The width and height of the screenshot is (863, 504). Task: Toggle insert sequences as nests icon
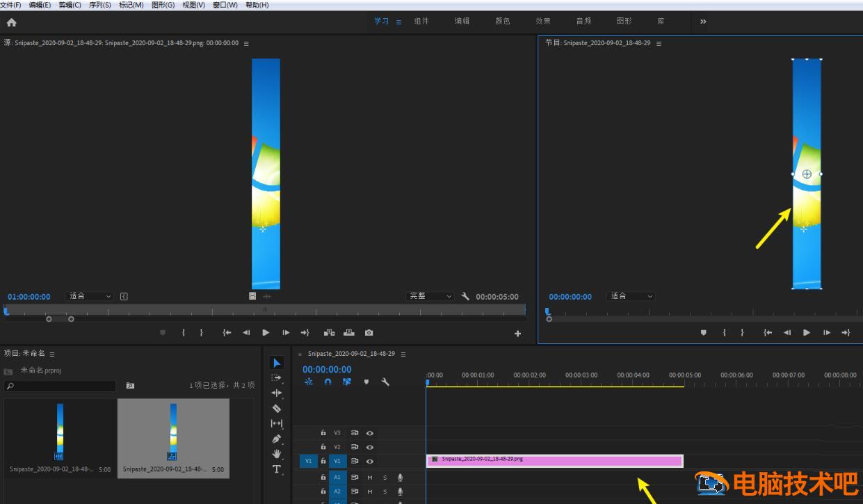(309, 382)
